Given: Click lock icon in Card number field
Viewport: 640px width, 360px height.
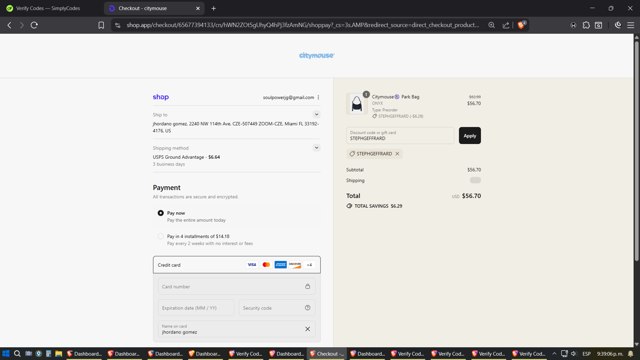Looking at the screenshot, I should 307,287.
